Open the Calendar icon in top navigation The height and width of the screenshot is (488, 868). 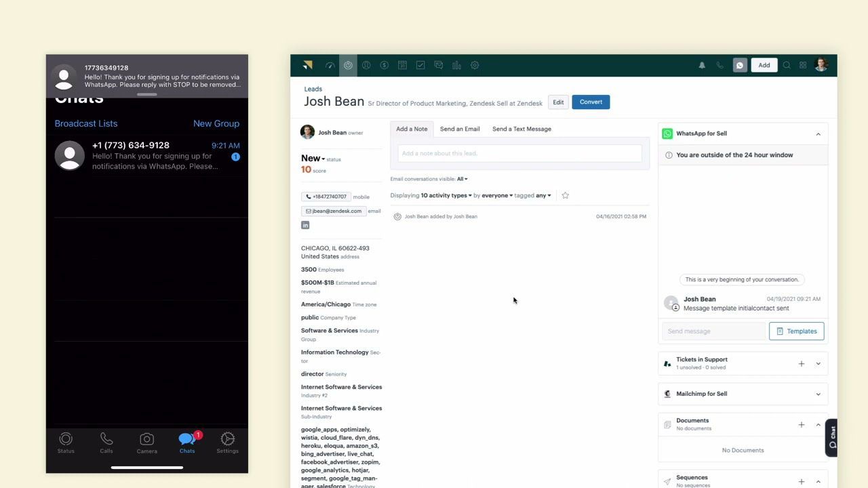[x=402, y=65]
